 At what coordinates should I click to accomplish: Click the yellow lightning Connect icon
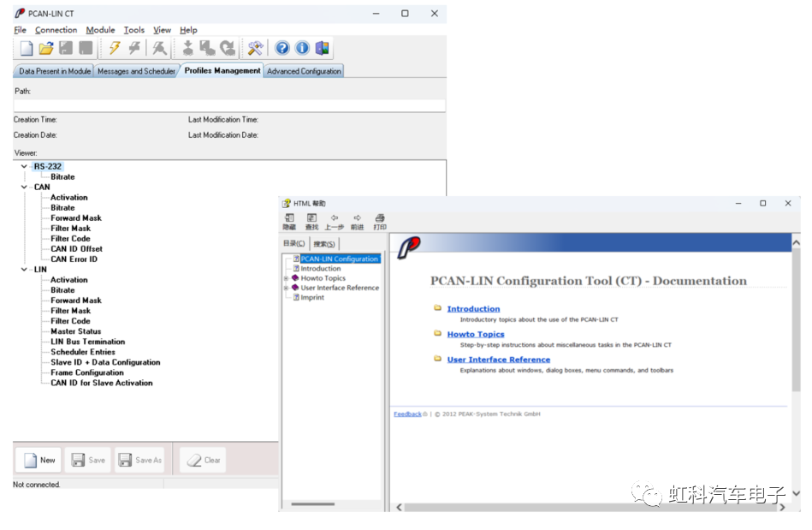[x=115, y=48]
